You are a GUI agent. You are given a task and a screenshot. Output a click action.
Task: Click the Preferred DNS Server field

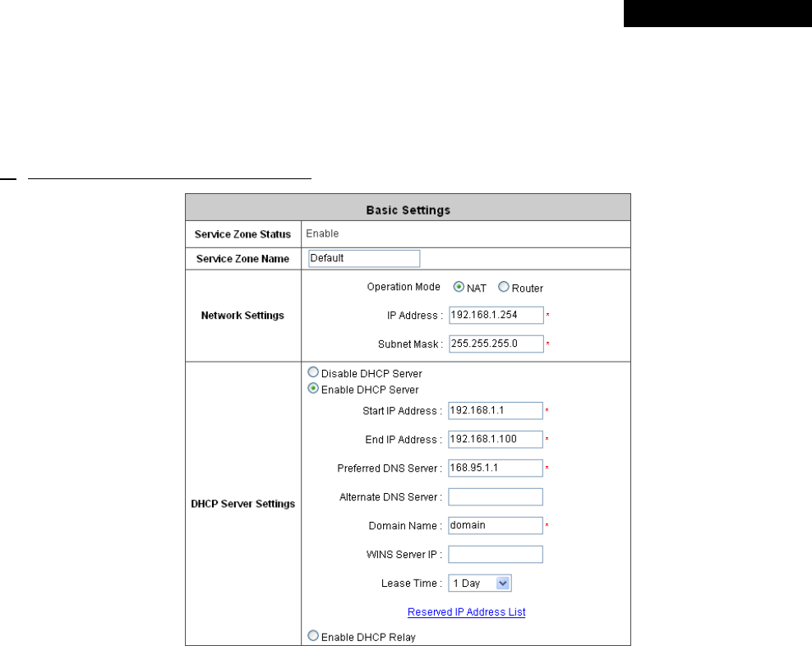(x=496, y=468)
